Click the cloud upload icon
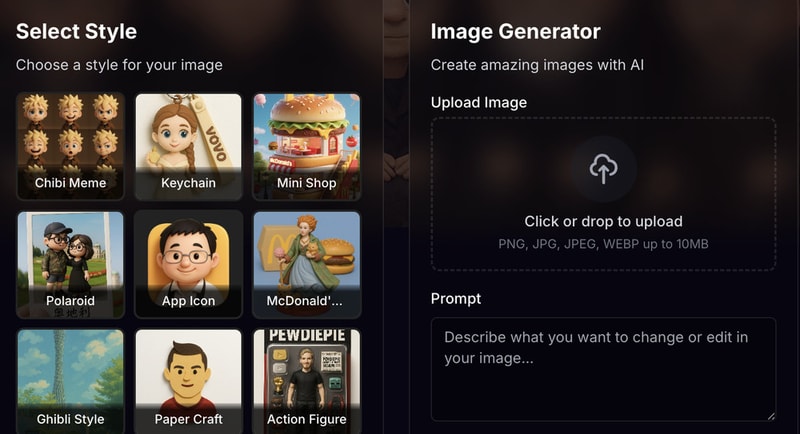This screenshot has width=800, height=434. click(604, 169)
